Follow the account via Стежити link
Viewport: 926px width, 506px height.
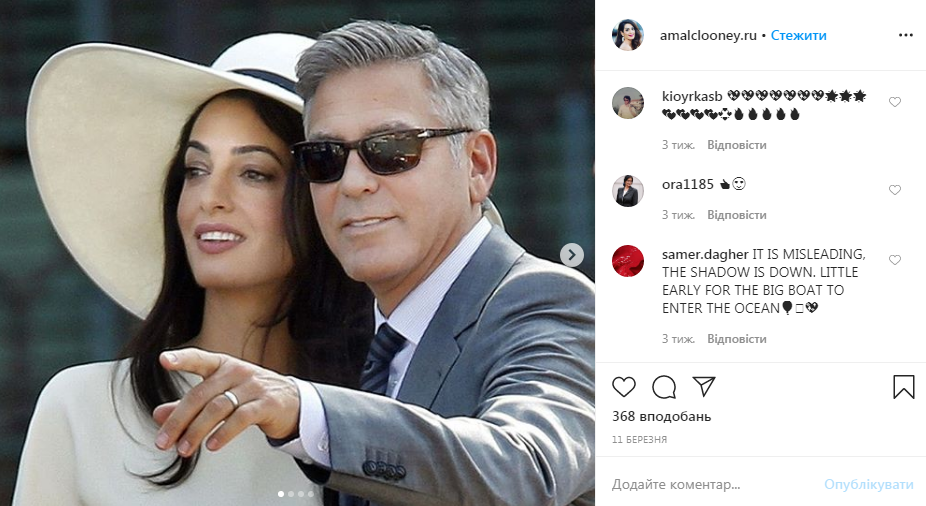tap(798, 35)
